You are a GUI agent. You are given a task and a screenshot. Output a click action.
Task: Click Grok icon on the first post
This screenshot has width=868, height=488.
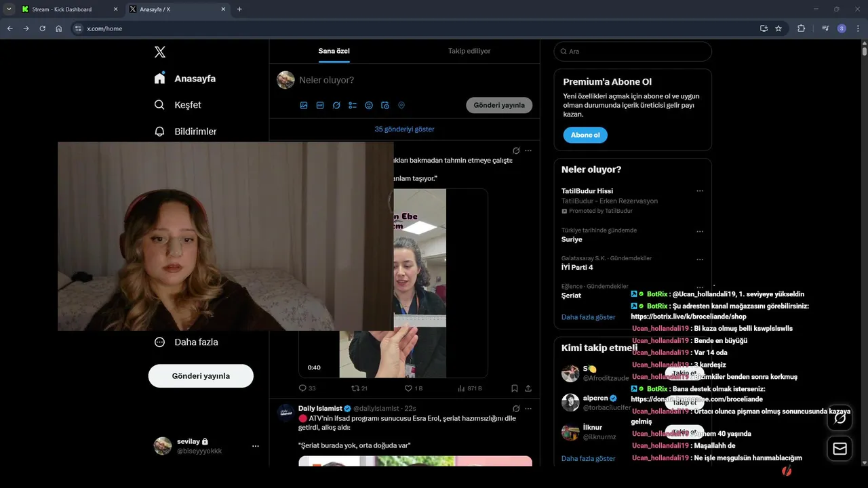click(x=516, y=150)
